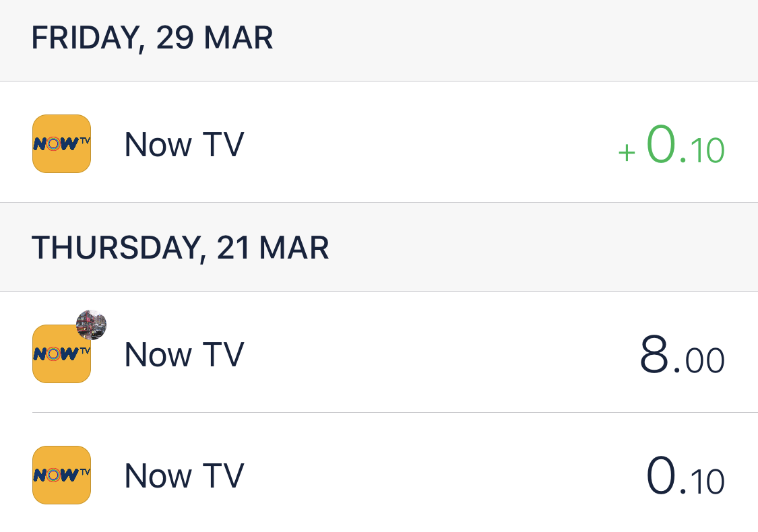Click the 8.00 payment amount
The image size is (758, 532).
pos(682,356)
